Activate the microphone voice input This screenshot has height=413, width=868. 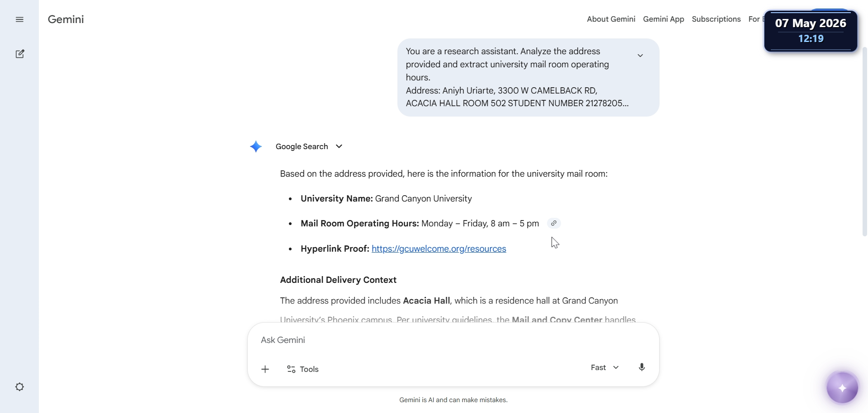pos(642,367)
